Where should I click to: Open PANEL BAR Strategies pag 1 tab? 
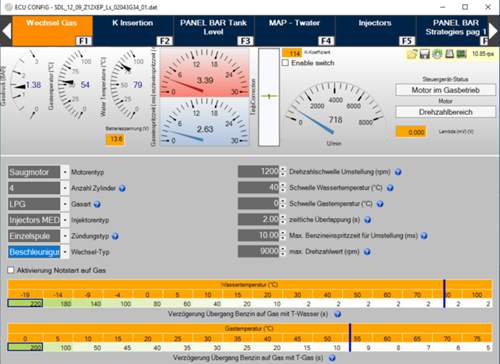452,31
